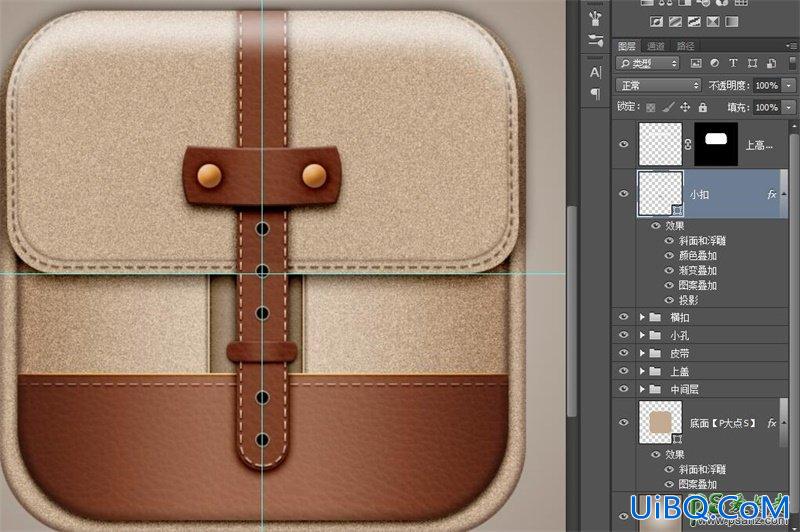Expand the 横扣 group
This screenshot has height=532, width=800.
(642, 317)
